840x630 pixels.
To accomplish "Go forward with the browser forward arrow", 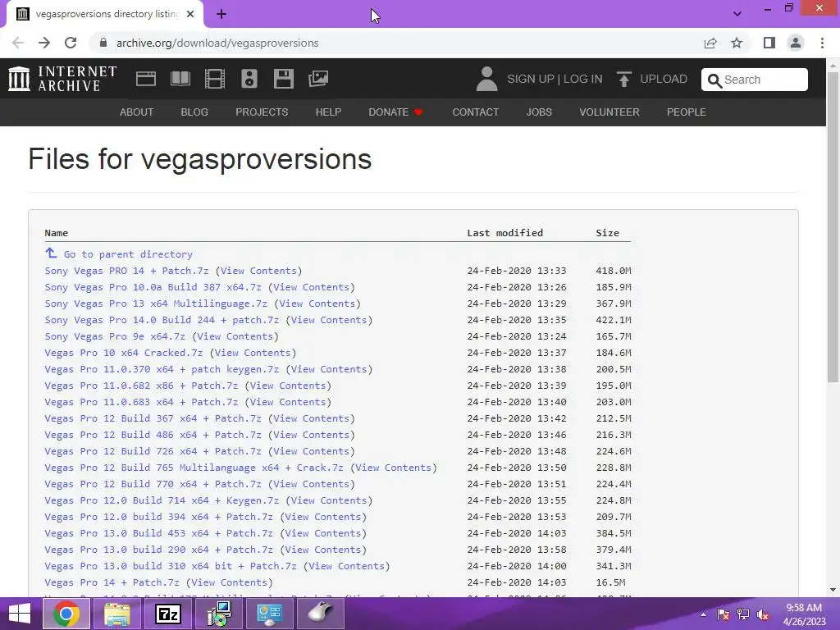I will [44, 43].
